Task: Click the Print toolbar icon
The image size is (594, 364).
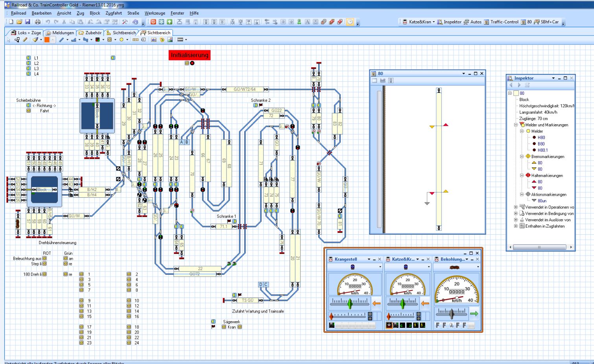Action: click(38, 22)
